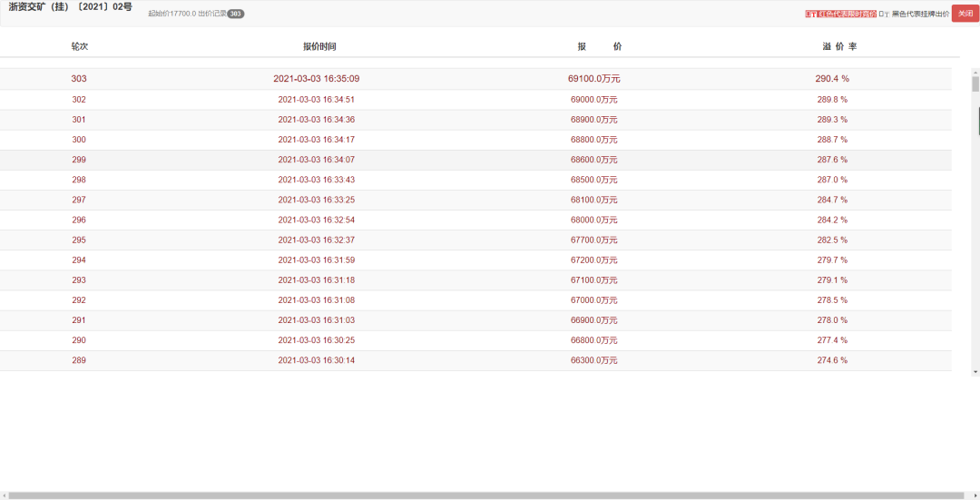Select round number 291 cell
The width and height of the screenshot is (980, 500).
coord(79,319)
